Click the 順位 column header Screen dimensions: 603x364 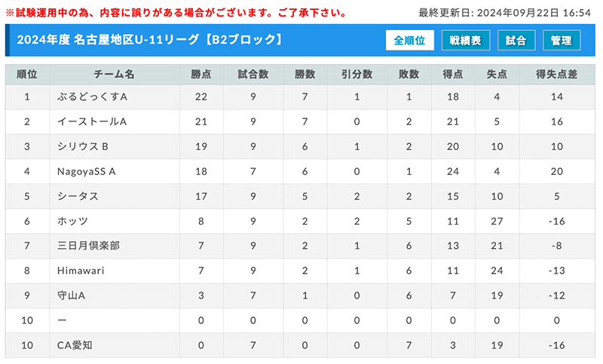27,74
